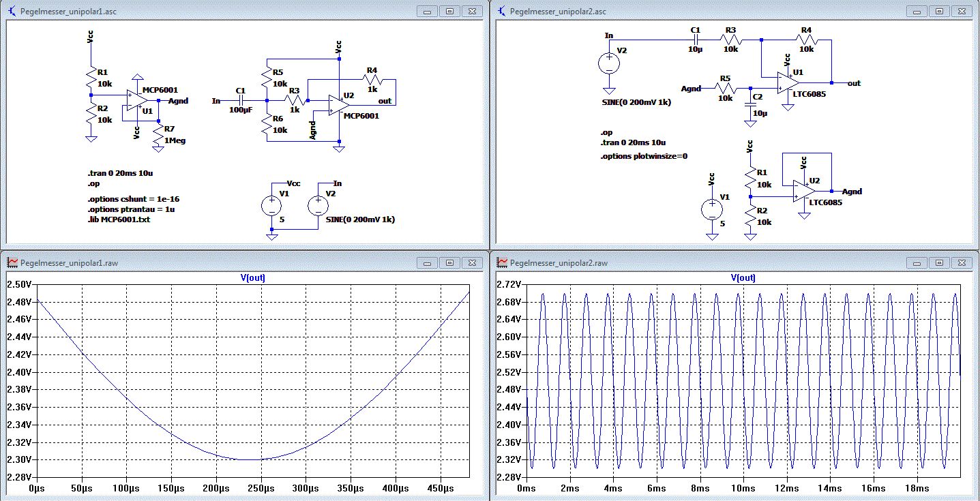Click the 10ms label on right plot time axis

tap(743, 489)
